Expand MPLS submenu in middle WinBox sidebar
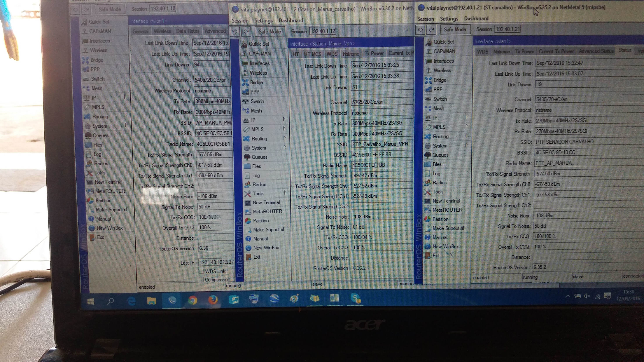Viewport: 644px width, 362px height. click(284, 129)
